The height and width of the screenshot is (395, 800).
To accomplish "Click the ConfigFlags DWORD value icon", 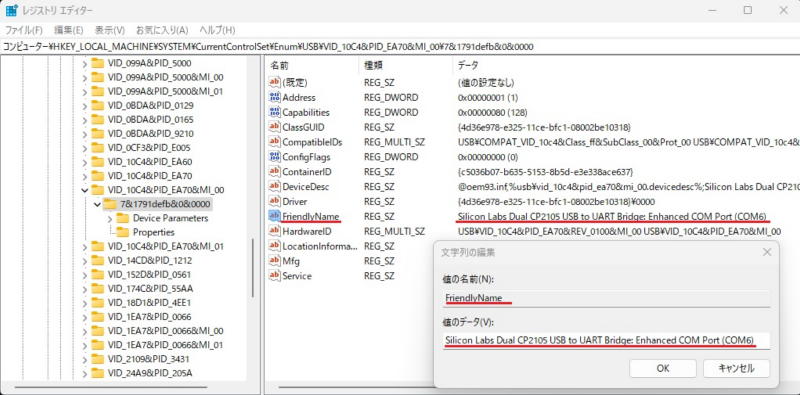I will click(274, 157).
